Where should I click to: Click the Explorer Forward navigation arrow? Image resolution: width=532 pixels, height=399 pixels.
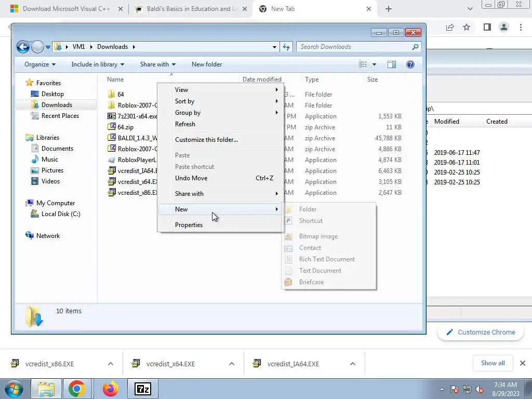(37, 47)
